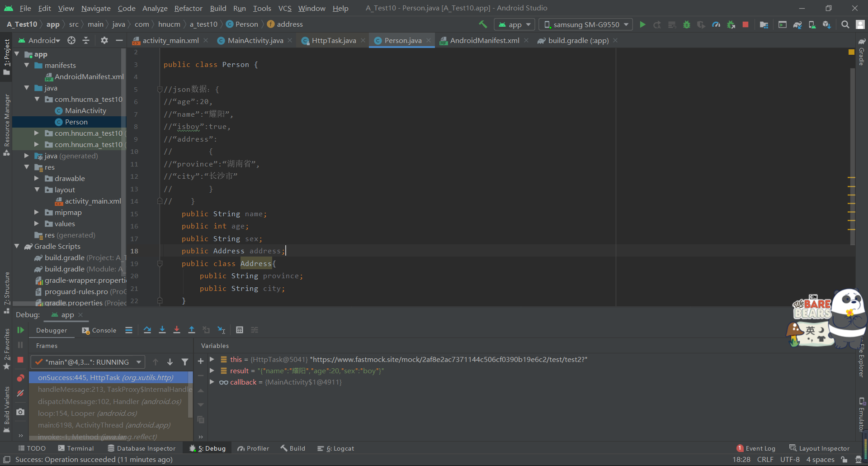Collapse the Gradle Scripts node

(x=17, y=246)
